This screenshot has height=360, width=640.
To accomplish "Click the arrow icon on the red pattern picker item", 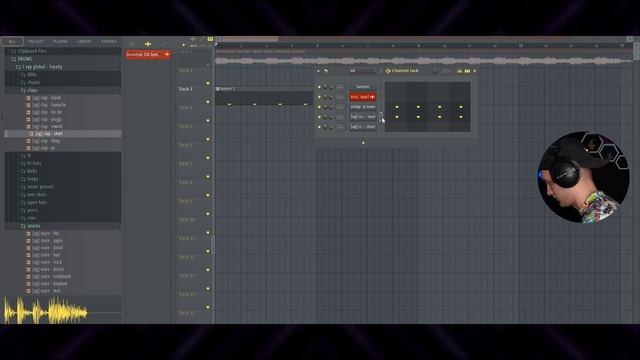I will click(x=167, y=54).
